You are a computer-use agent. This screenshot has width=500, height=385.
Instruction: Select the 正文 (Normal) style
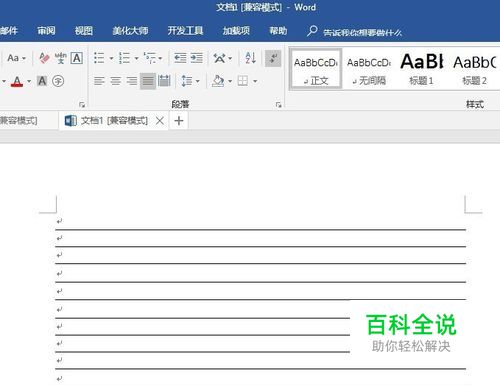point(316,70)
